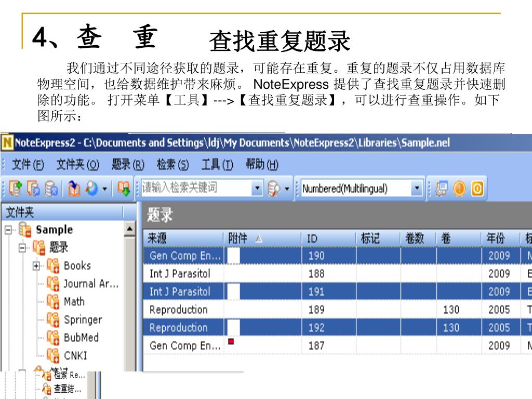The height and width of the screenshot is (399, 532).
Task: Select the 题录 folder in tree
Action: (x=59, y=247)
